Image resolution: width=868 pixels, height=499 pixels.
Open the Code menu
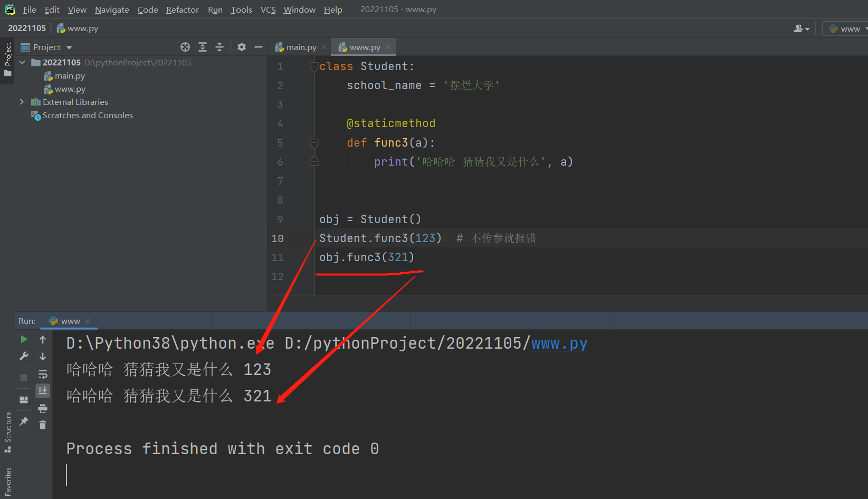point(148,9)
